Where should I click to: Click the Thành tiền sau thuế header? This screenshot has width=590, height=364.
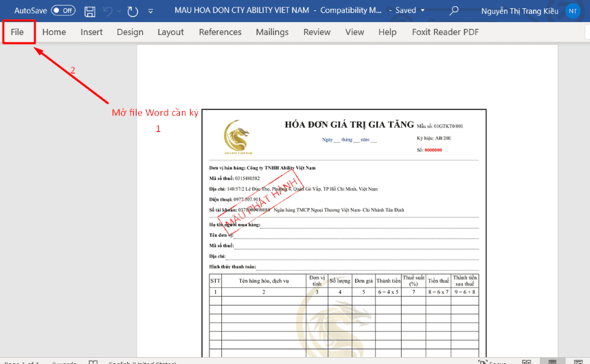click(x=465, y=281)
